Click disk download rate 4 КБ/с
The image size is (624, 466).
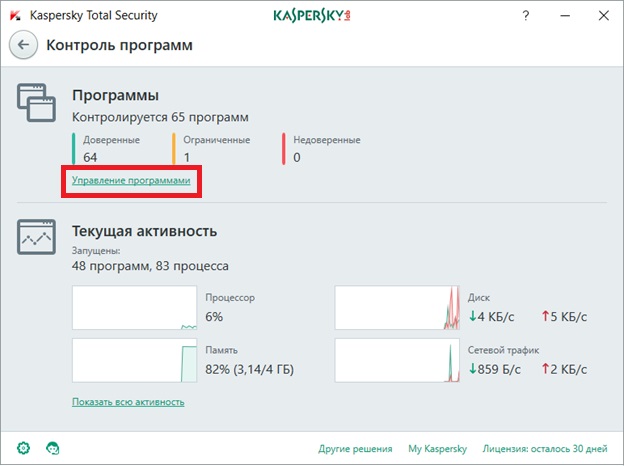[491, 317]
